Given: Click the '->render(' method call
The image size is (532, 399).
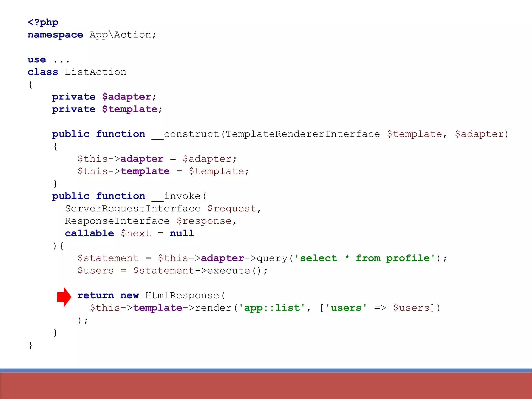Looking at the screenshot, I should click(210, 308).
